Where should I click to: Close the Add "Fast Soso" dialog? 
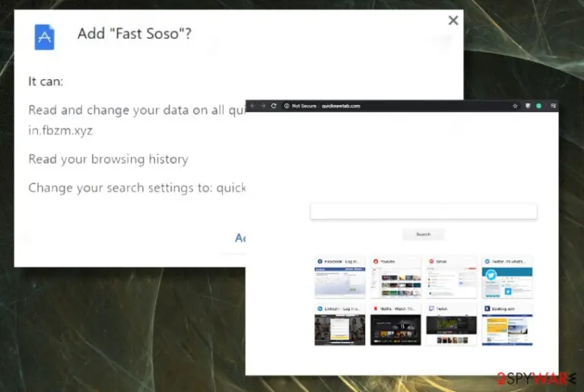(453, 20)
